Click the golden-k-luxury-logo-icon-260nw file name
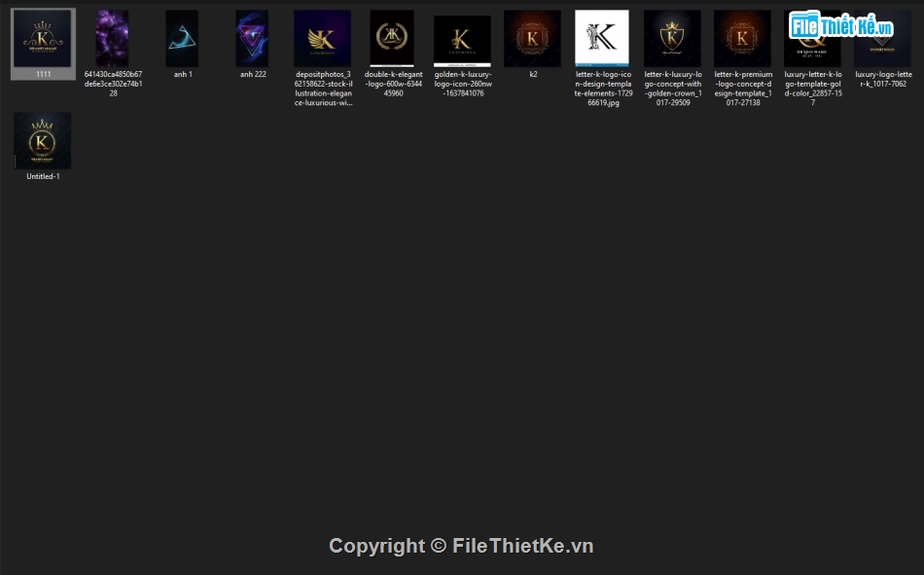 pos(463,84)
